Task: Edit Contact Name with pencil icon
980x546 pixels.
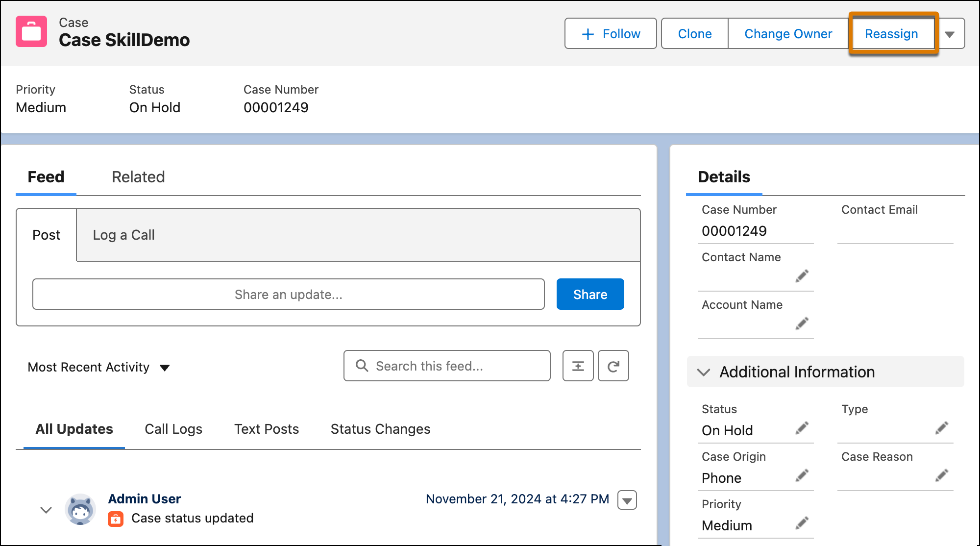Action: (802, 276)
